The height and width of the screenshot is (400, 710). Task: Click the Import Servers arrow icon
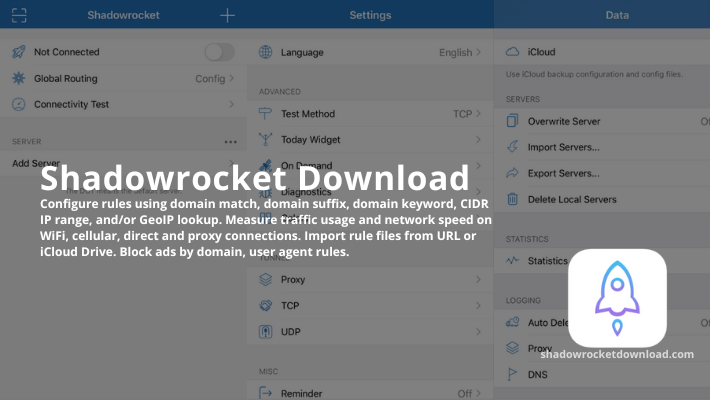click(x=512, y=147)
